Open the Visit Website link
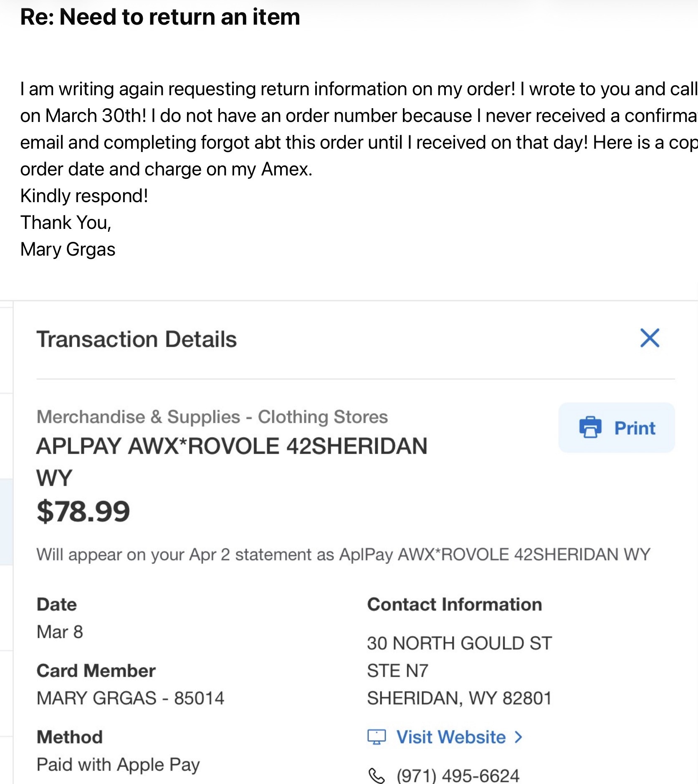698x784 pixels. coord(451,737)
